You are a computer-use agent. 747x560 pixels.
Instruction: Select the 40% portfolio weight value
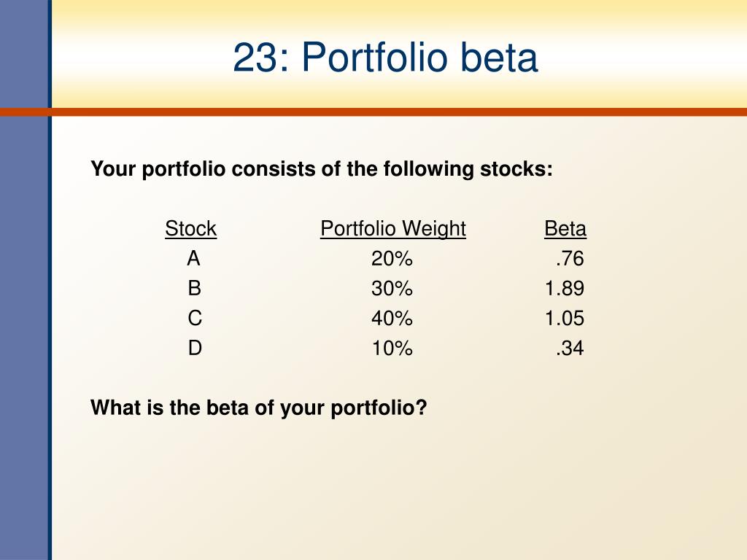(392, 318)
